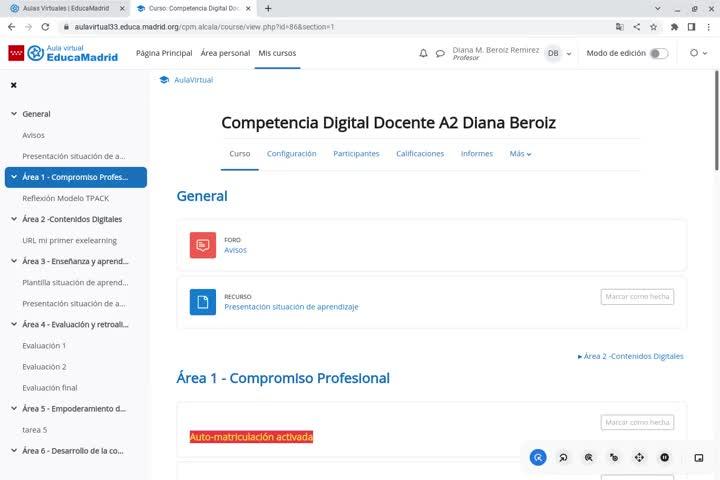Click the picture-in-picture icon in floating bar
This screenshot has width=720, height=480.
point(698,458)
